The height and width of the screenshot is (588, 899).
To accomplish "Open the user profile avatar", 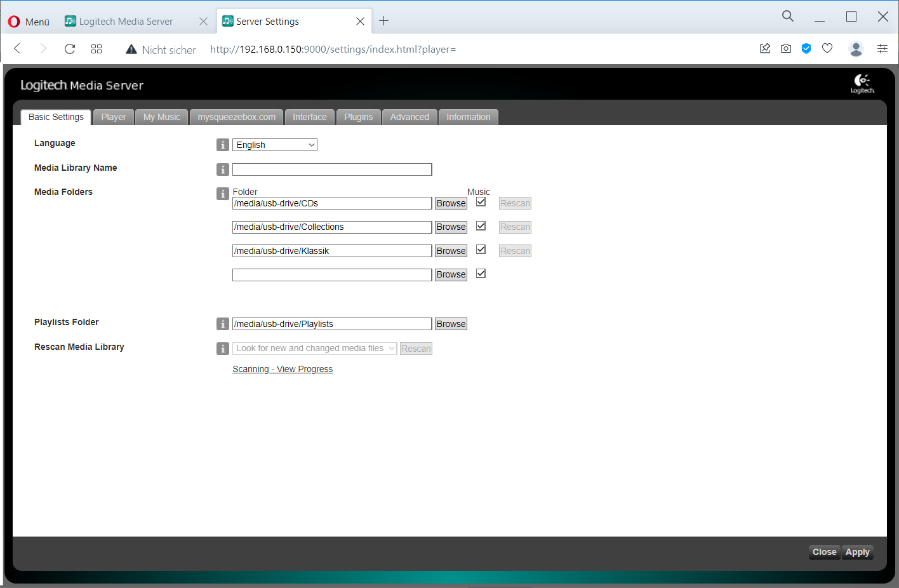I will (x=856, y=49).
